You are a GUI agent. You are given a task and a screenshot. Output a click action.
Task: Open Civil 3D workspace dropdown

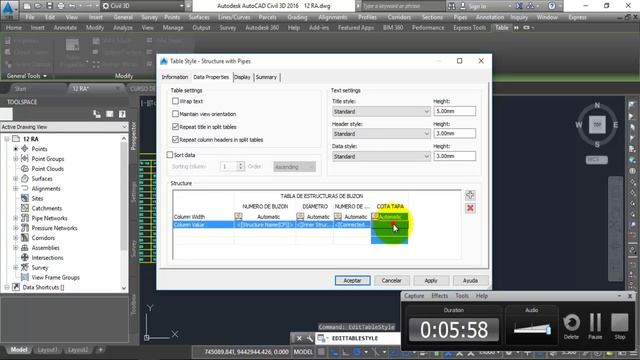[143, 6]
